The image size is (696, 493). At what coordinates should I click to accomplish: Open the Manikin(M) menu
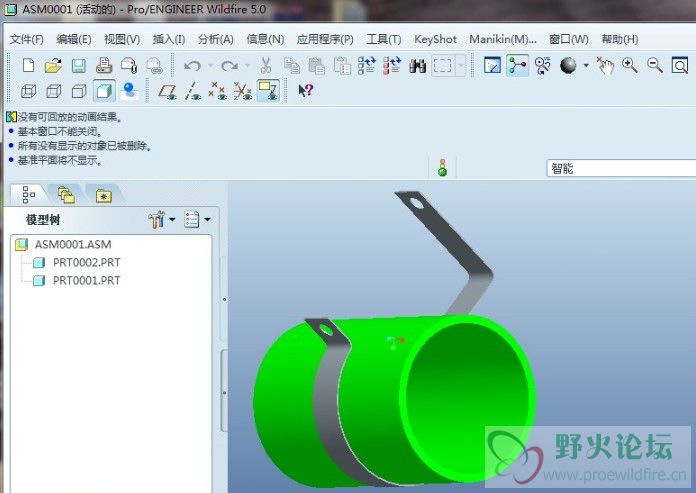click(502, 39)
